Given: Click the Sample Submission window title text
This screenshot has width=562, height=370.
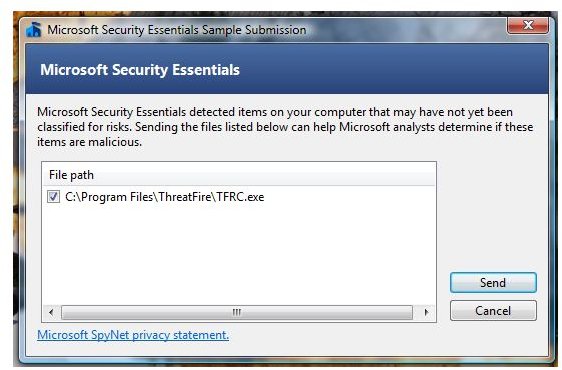Looking at the screenshot, I should point(177,30).
